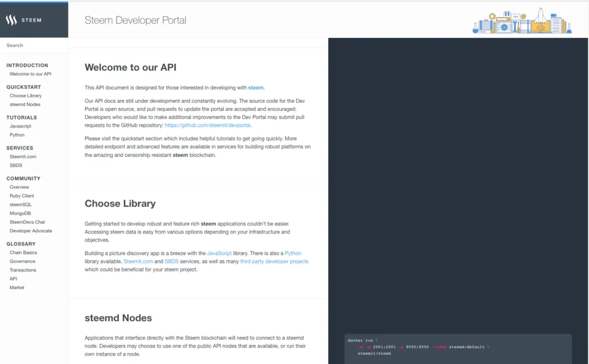Open the SteemDevs Chat link
Viewport: 589px width, 364px height.
(x=27, y=222)
